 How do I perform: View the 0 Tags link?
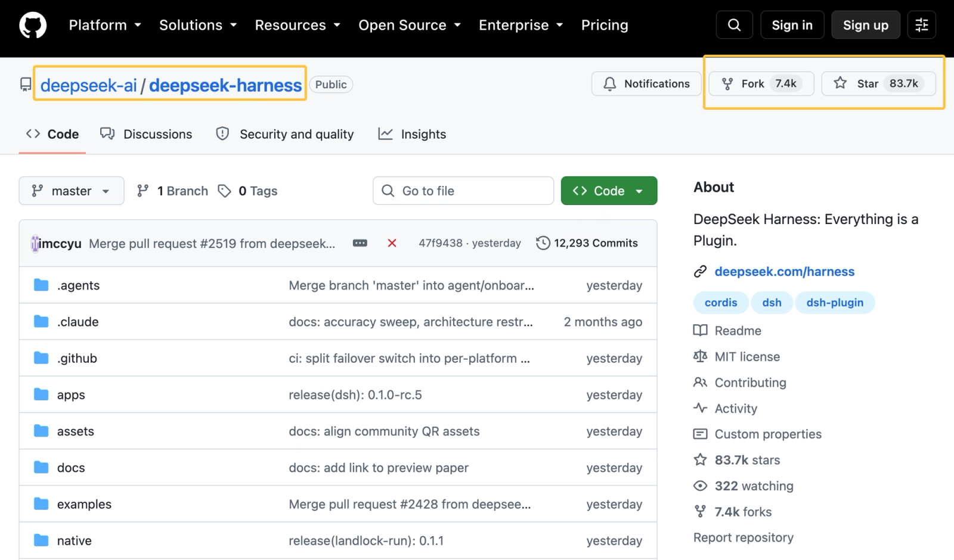pos(248,191)
